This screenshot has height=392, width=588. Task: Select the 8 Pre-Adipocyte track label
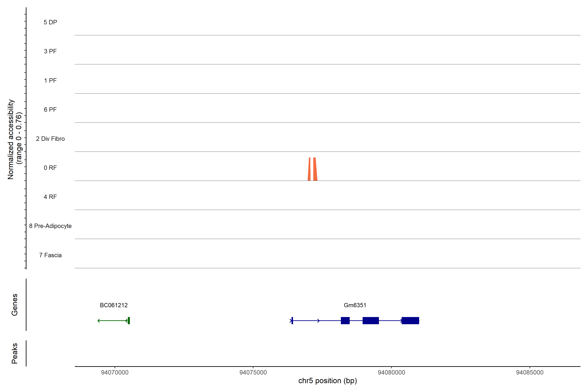pyautogui.click(x=50, y=226)
